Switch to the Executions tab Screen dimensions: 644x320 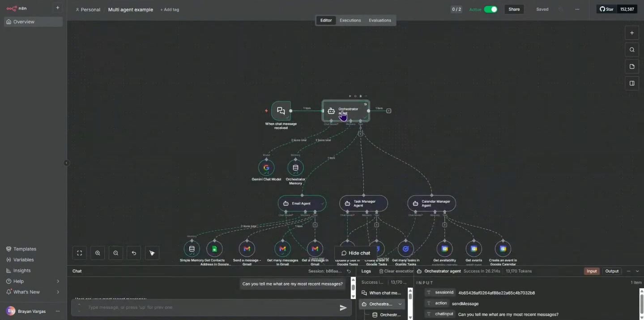(350, 20)
